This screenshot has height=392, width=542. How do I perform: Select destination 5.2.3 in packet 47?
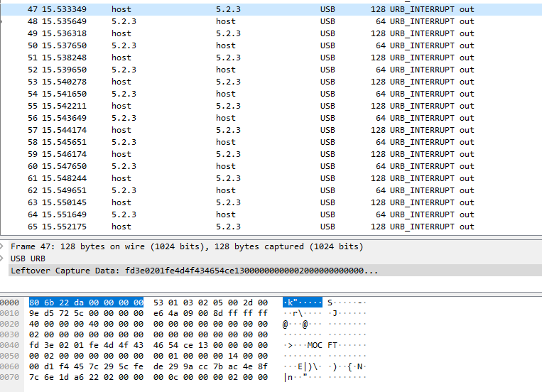point(228,9)
